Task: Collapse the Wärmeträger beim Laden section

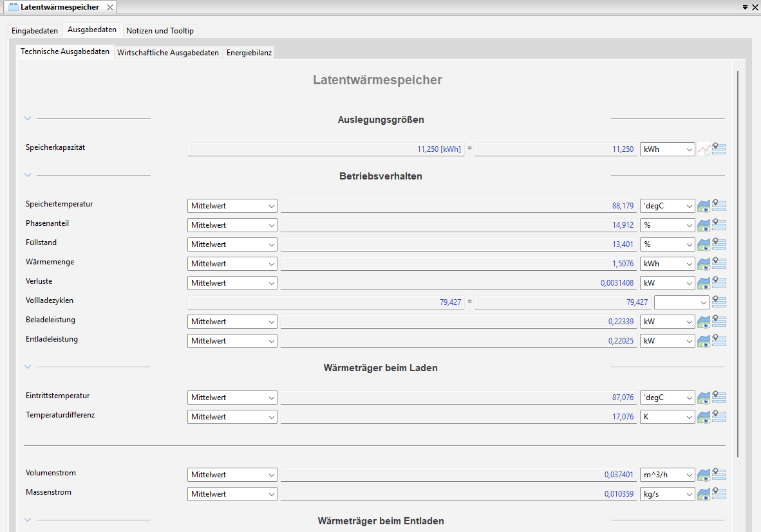Action: [x=28, y=367]
